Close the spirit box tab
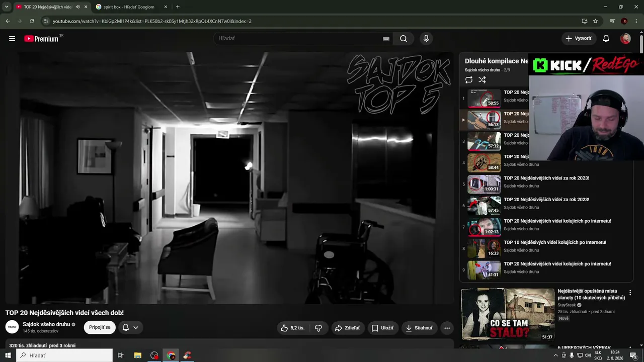Screen dimensions: 644x362 (166, 7)
